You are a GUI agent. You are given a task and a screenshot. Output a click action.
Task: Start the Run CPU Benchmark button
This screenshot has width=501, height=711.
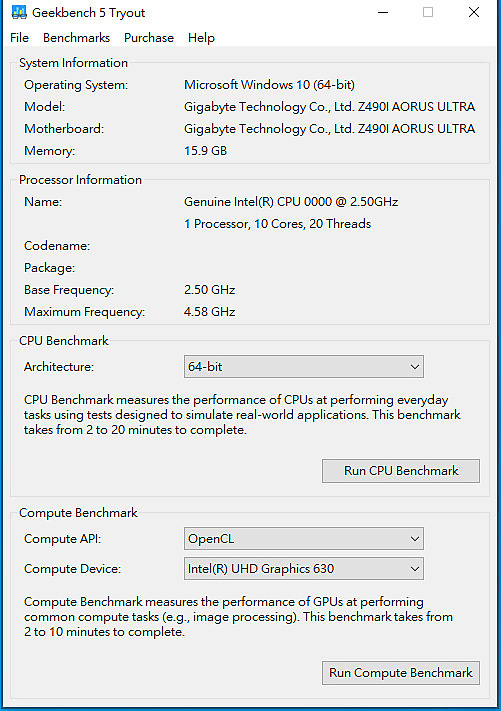pyautogui.click(x=401, y=471)
